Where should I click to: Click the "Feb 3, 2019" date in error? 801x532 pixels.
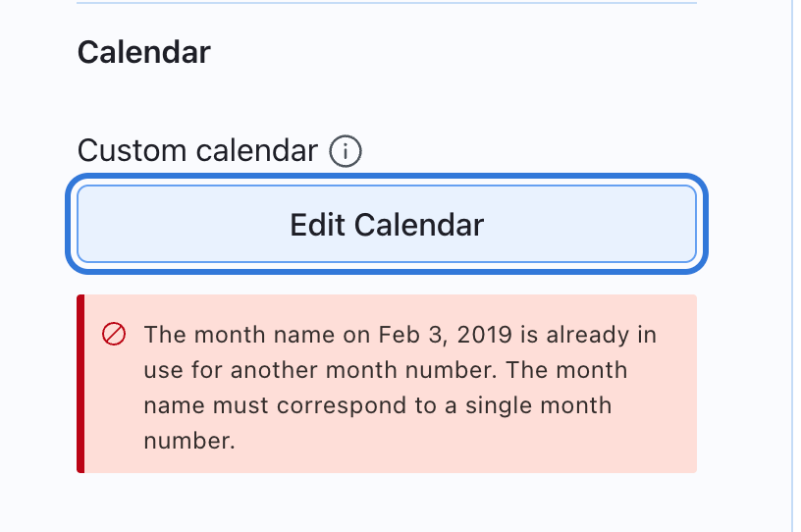445,335
